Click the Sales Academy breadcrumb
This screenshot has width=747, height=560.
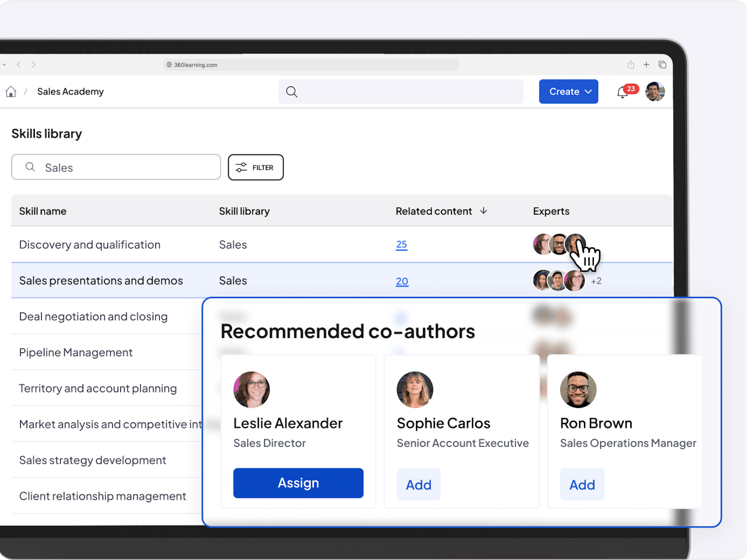coord(70,91)
